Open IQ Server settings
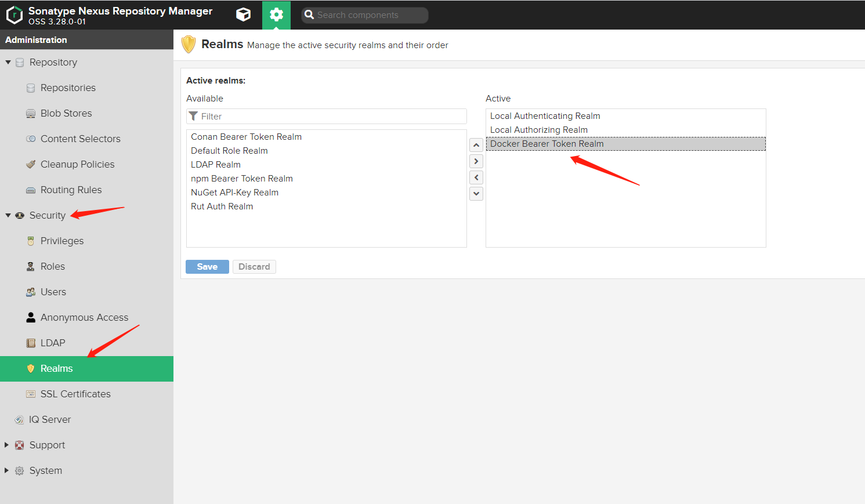Image resolution: width=865 pixels, height=504 pixels. pyautogui.click(x=86, y=419)
